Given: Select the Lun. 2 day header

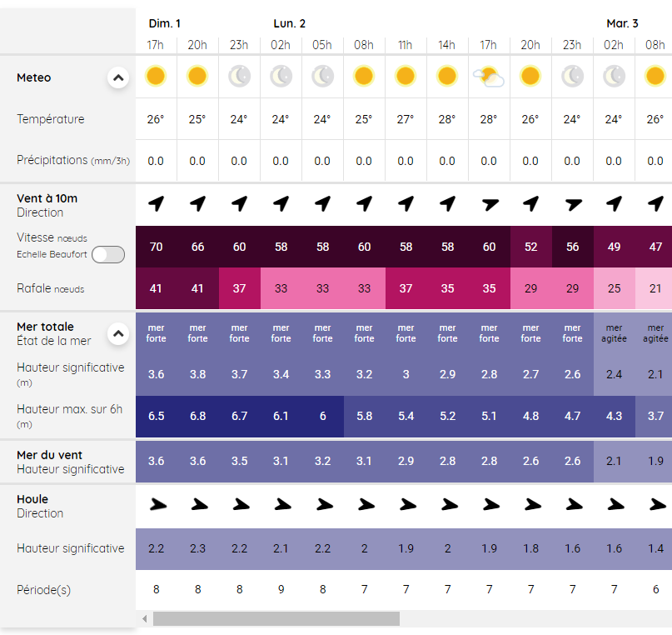Looking at the screenshot, I should 289,23.
